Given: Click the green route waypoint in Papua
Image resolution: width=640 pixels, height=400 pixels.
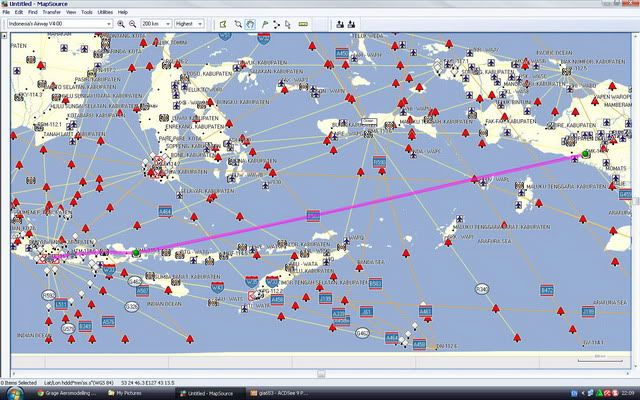Looking at the screenshot, I should pyautogui.click(x=585, y=153).
